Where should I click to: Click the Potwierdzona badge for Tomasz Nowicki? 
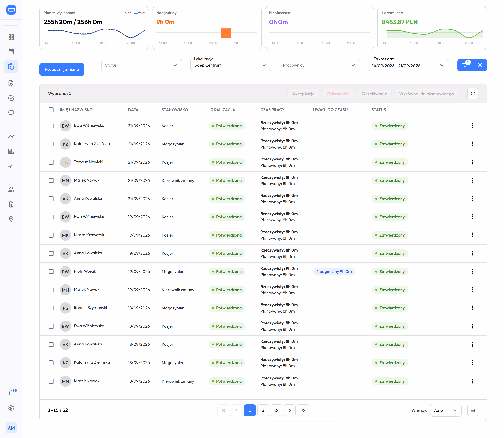pyautogui.click(x=227, y=162)
